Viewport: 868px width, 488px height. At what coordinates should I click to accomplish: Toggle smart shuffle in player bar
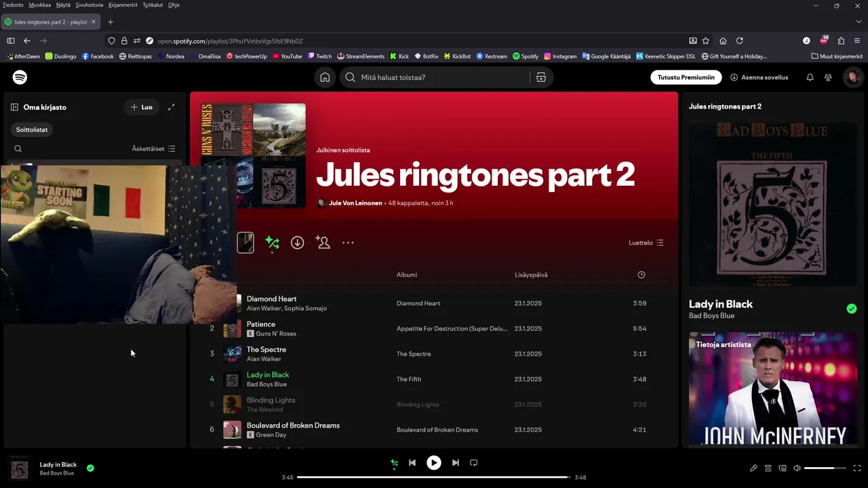[x=394, y=464]
